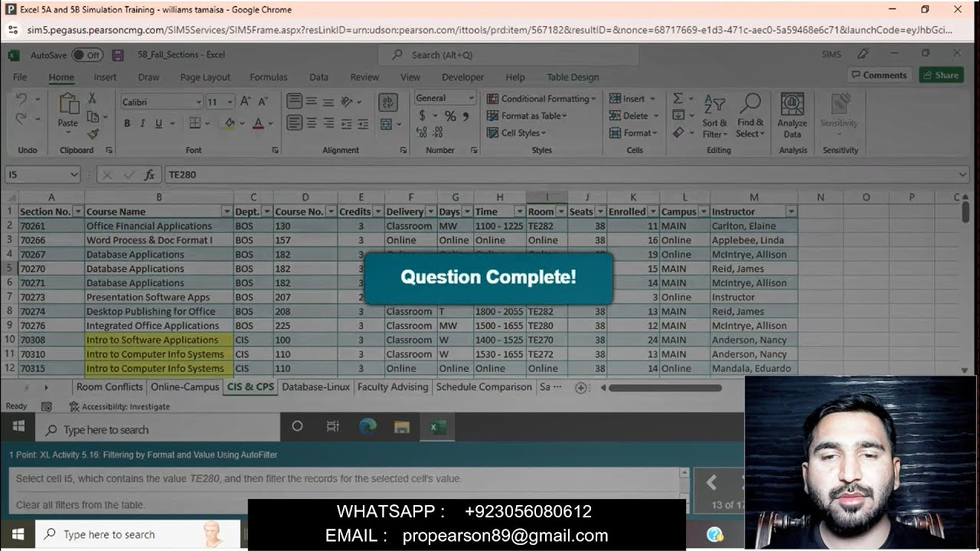Viewport: 980px width, 551px height.
Task: Click the Format Painter brush icon
Action: [x=93, y=133]
